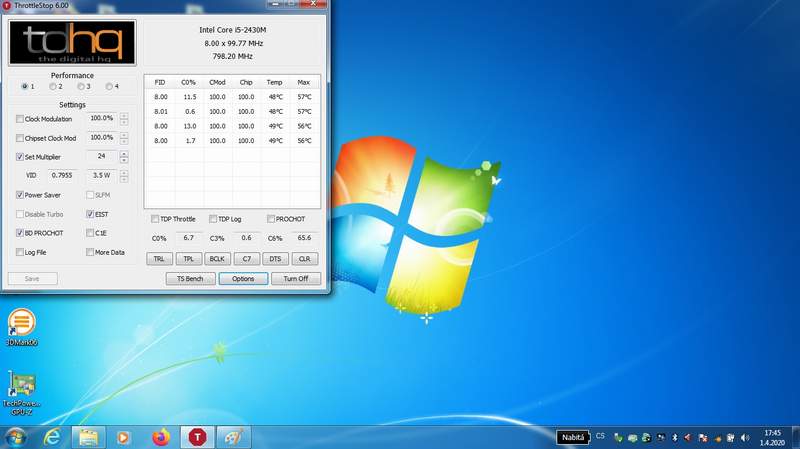Open Windows Media Player from the taskbar
This screenshot has width=800, height=449.
[123, 437]
